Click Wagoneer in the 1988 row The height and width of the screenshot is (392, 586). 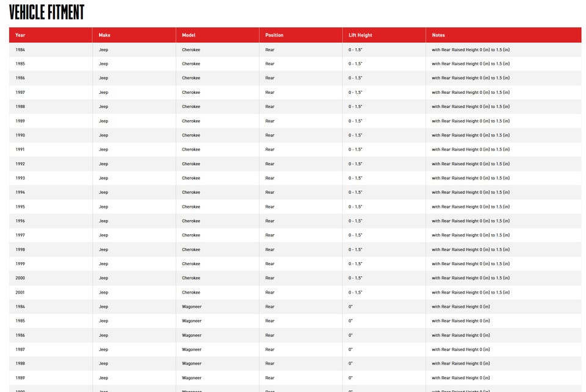coord(192,363)
